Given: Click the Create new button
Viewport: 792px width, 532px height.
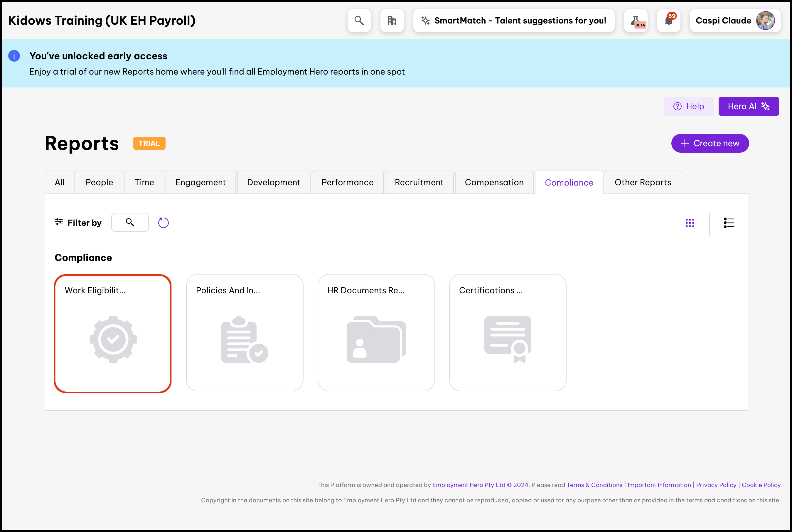Looking at the screenshot, I should coord(710,143).
